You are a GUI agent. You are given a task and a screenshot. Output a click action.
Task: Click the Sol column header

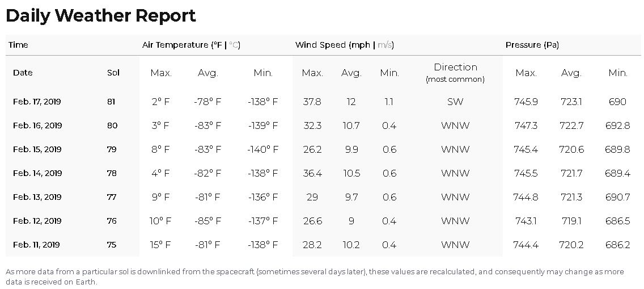tap(113, 73)
